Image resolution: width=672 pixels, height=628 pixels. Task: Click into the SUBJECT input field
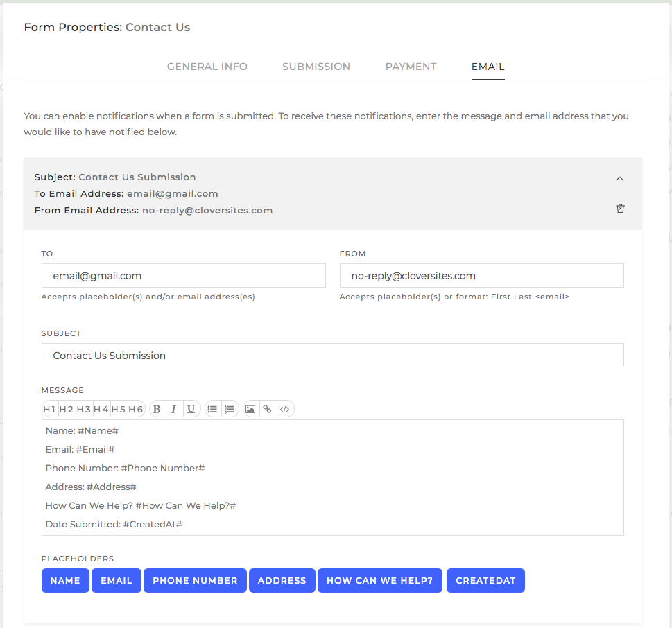(332, 355)
